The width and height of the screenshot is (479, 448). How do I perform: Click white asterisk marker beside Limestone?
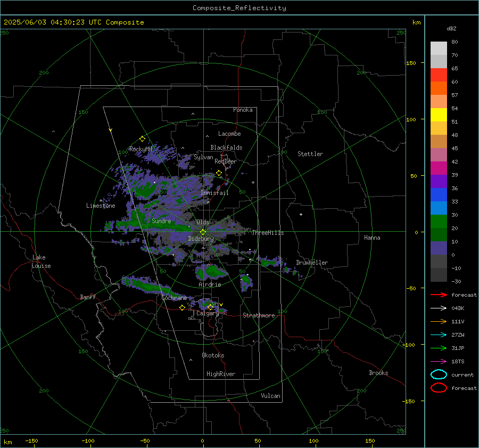click(101, 201)
